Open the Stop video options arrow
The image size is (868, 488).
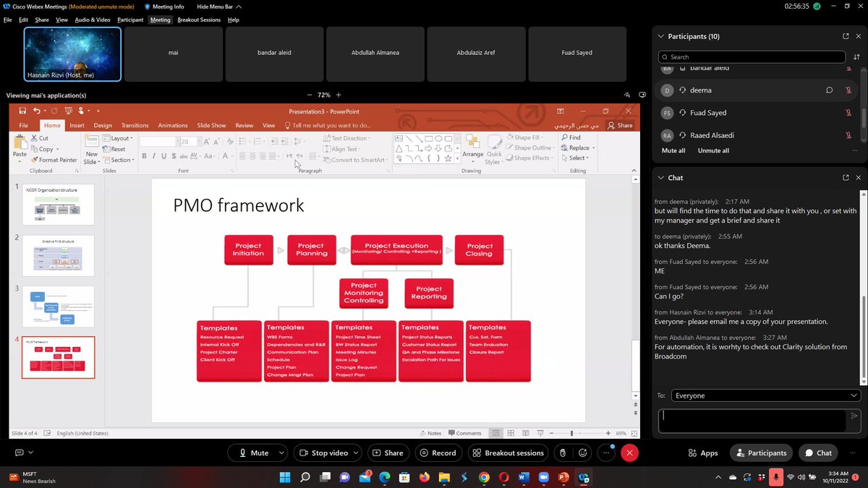(357, 453)
